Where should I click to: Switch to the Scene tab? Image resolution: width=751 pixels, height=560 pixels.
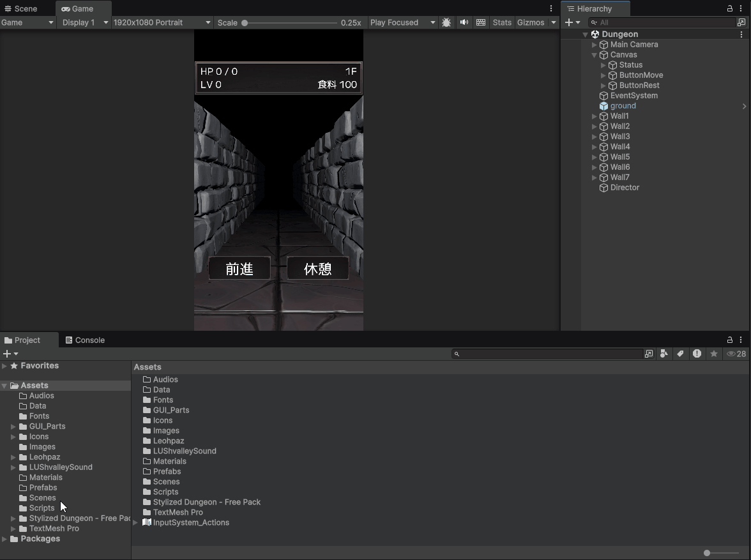coord(22,9)
